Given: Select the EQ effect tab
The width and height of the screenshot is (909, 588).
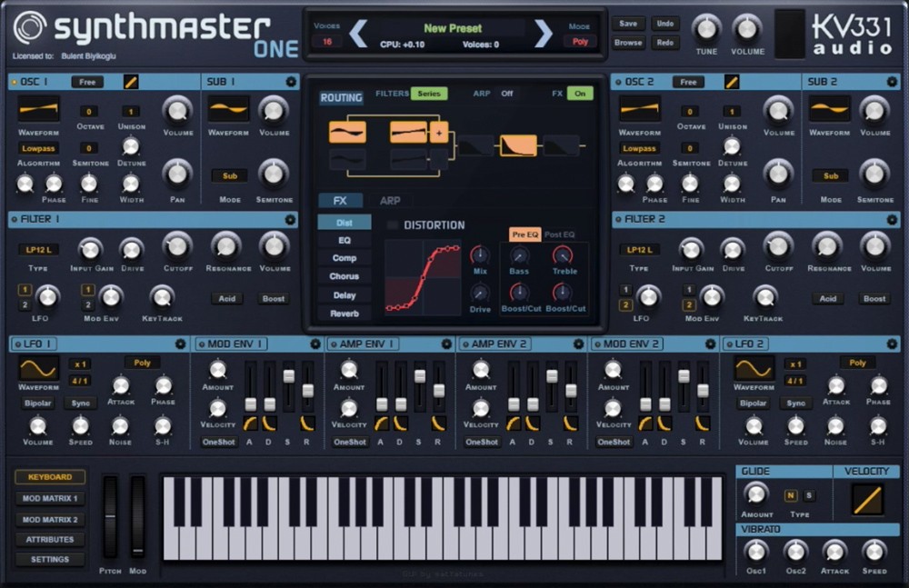Looking at the screenshot, I should point(345,240).
